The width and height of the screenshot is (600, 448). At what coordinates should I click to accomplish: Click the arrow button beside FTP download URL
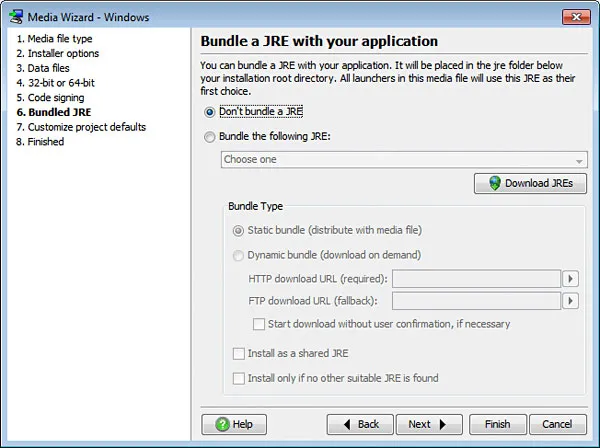[x=571, y=301]
